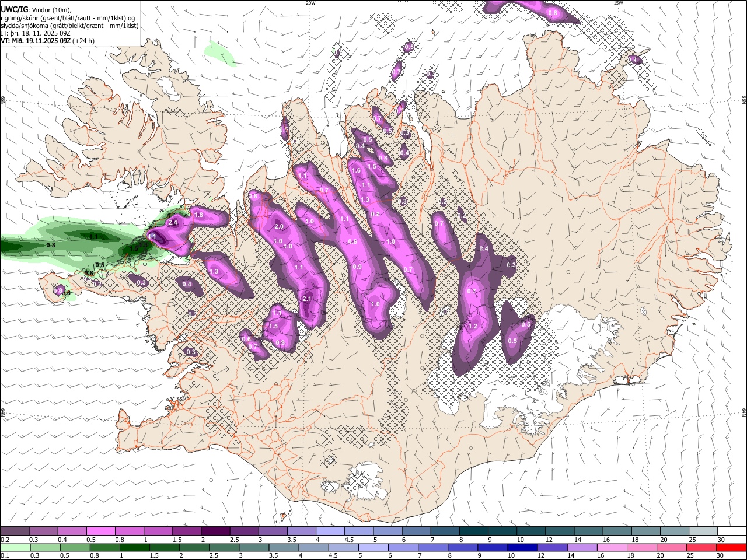The width and height of the screenshot is (747, 560).
Task: Pick the dark mauve 0.2 snow scale swatch
Action: tap(15, 531)
